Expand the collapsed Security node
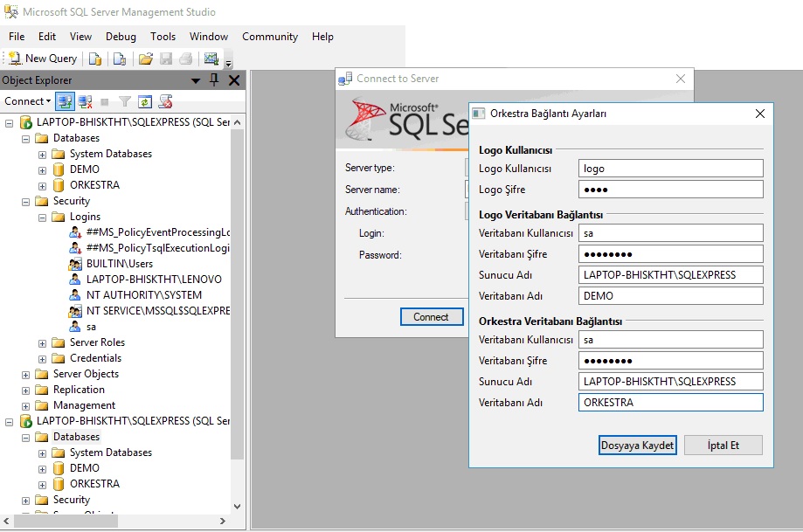The width and height of the screenshot is (803, 532). 25,501
